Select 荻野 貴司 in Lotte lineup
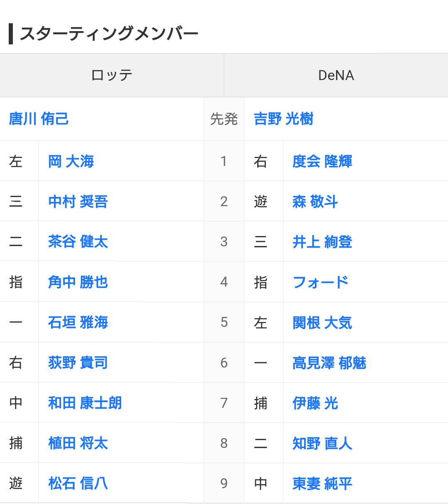Viewport: 448px width, 504px height. click(78, 363)
